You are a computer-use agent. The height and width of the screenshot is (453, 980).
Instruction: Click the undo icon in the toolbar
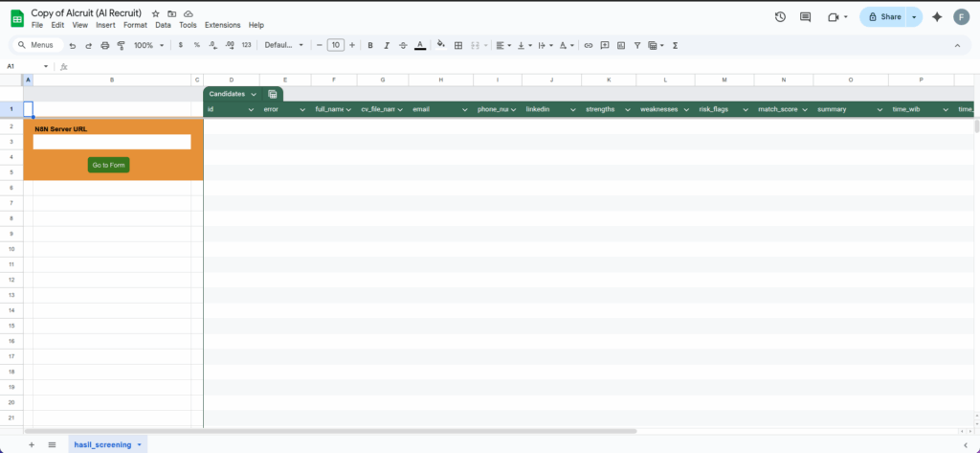tap(73, 45)
